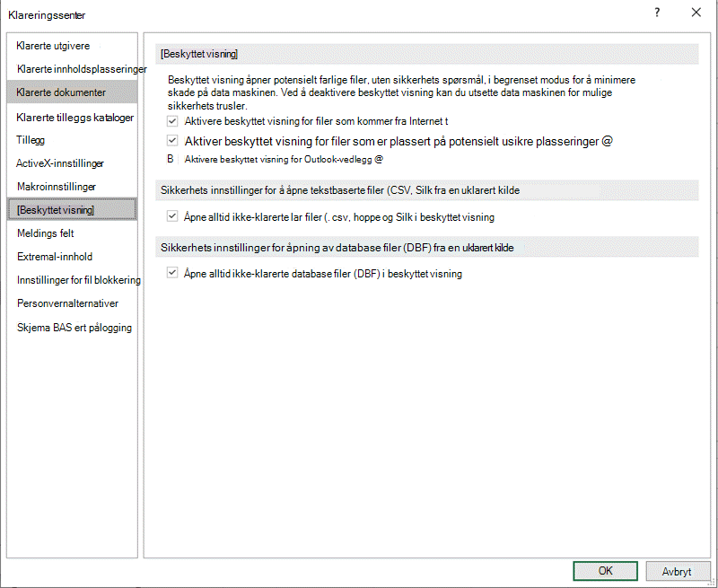Go to Klarerte tilleggs kataloger

72,118
